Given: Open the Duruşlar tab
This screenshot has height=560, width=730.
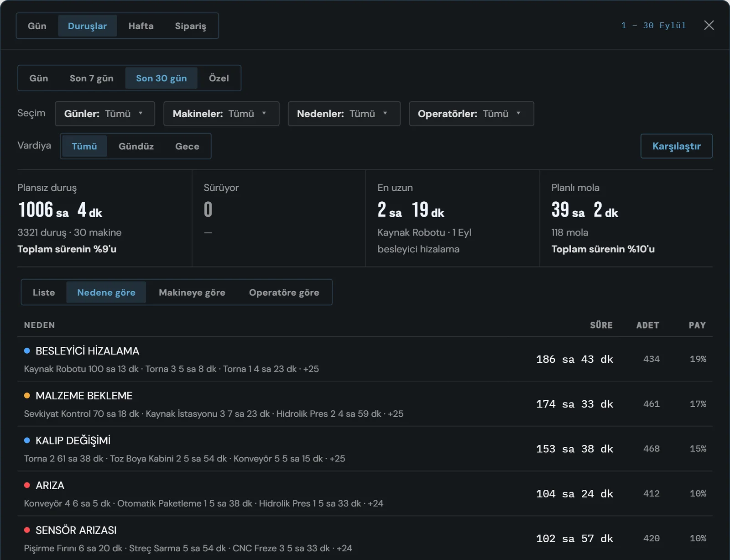Looking at the screenshot, I should (87, 26).
